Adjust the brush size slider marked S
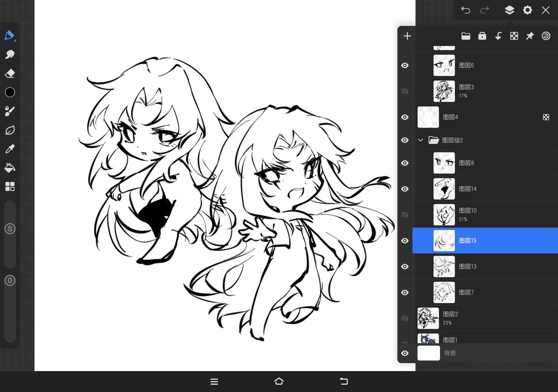This screenshot has width=558, height=392. point(10,228)
